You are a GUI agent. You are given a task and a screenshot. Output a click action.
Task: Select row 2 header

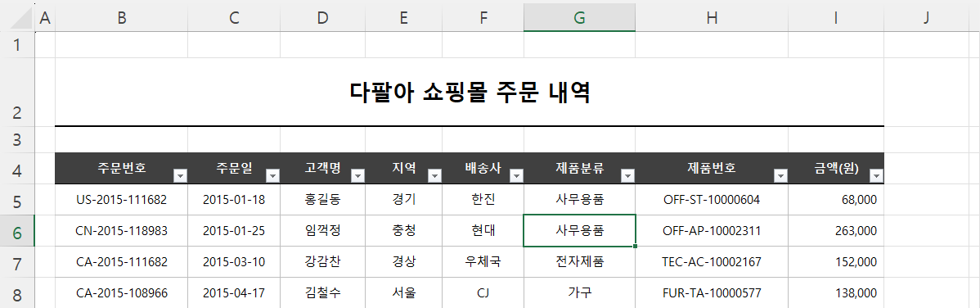coord(17,93)
